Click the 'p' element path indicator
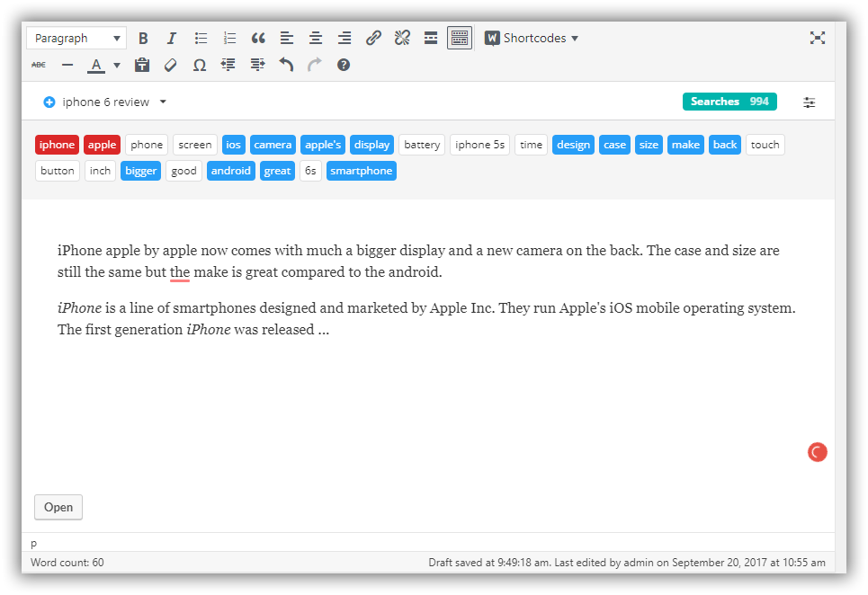The width and height of the screenshot is (868, 595). [34, 544]
